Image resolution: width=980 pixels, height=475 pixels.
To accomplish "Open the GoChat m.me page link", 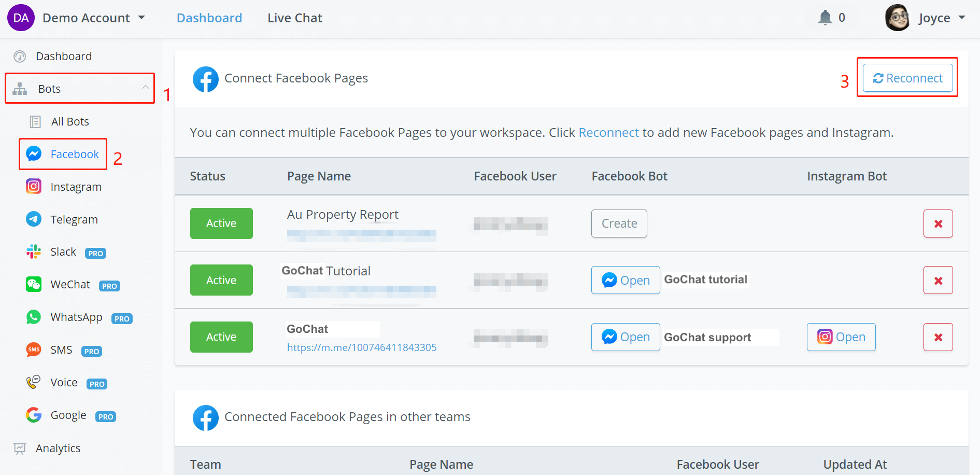I will (x=362, y=347).
